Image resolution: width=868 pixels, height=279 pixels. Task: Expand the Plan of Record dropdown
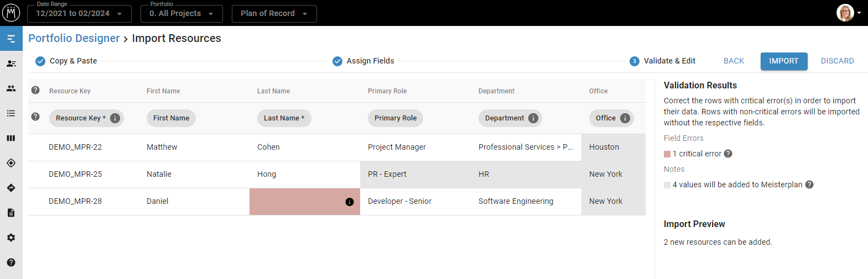(x=274, y=14)
